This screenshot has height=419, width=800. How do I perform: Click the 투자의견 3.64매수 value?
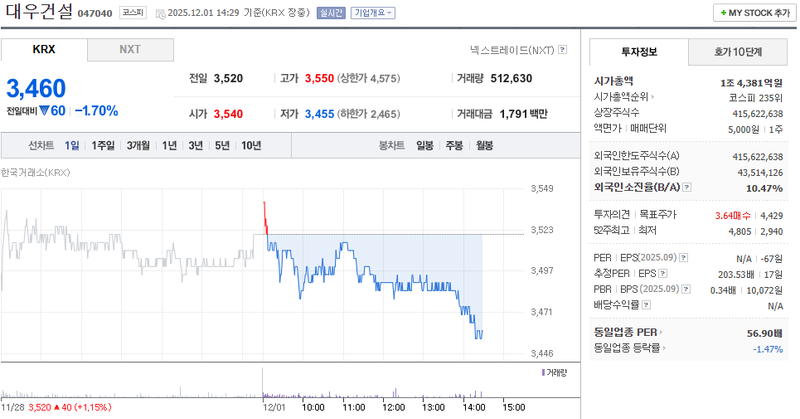pos(733,215)
